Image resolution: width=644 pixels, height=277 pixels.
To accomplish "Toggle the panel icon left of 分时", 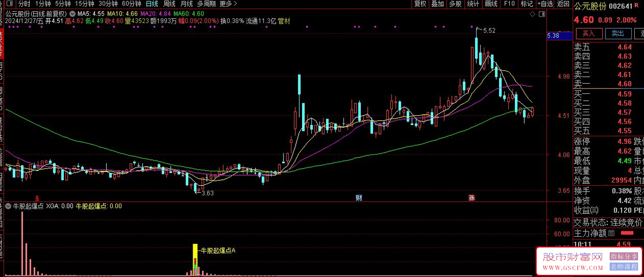I will point(11,4).
